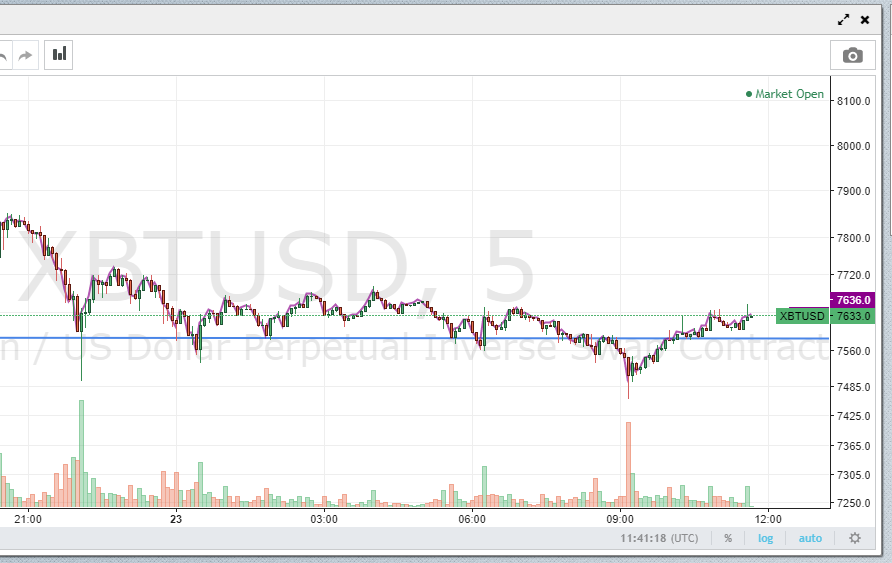Viewport: 892px width, 563px height.
Task: Open chart settings gear icon
Action: click(x=854, y=538)
